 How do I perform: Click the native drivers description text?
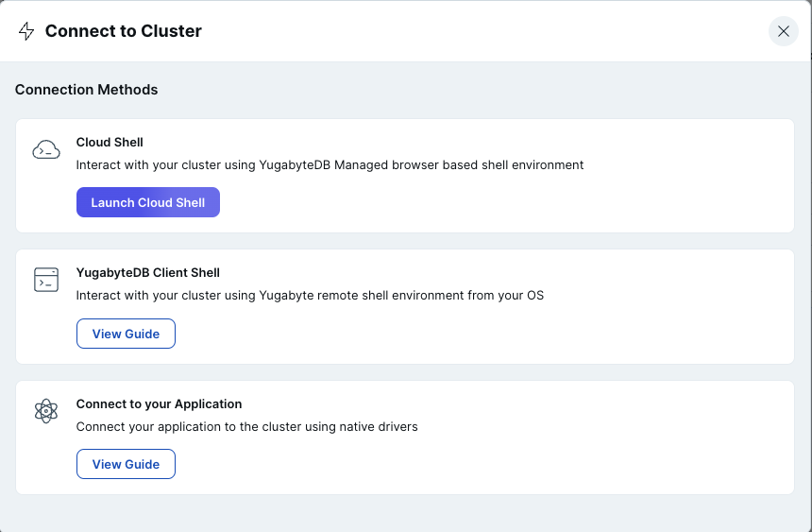(x=247, y=427)
